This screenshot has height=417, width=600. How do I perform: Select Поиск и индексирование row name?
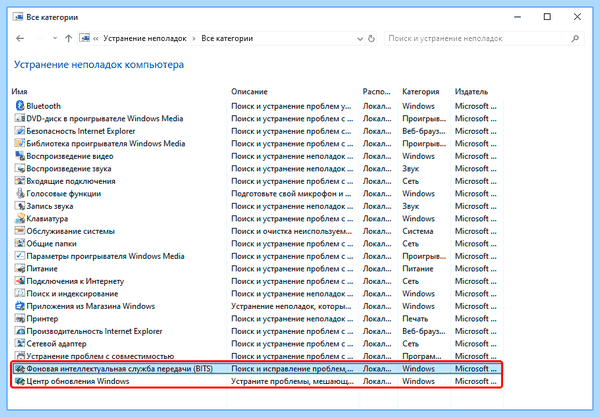pyautogui.click(x=72, y=293)
